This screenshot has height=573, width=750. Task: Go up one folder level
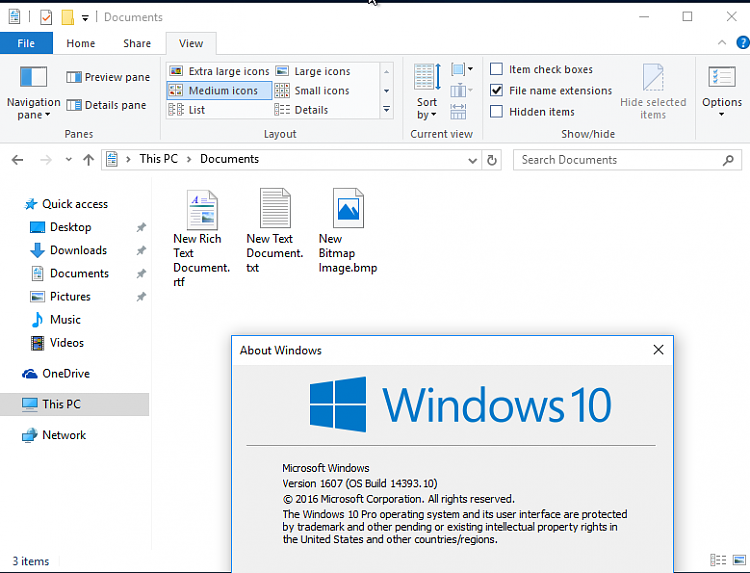[x=88, y=160]
